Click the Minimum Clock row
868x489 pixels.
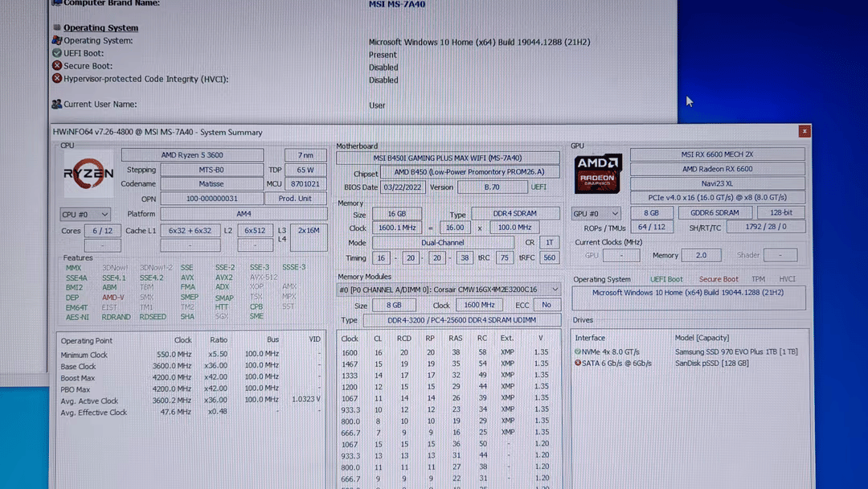pos(191,355)
